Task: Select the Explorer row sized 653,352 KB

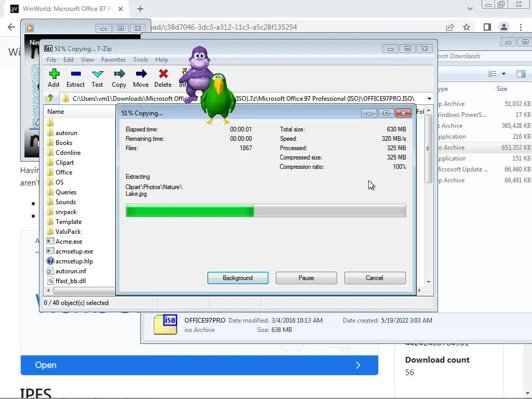Action: (x=485, y=148)
